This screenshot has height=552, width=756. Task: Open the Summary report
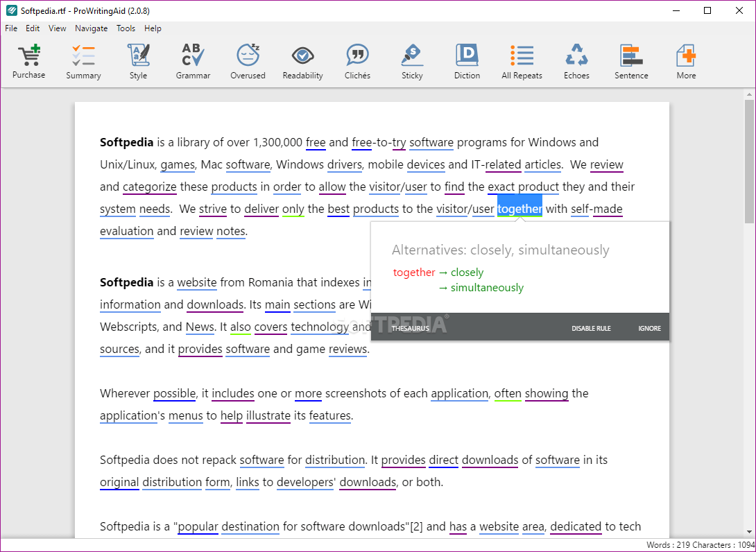pos(83,61)
